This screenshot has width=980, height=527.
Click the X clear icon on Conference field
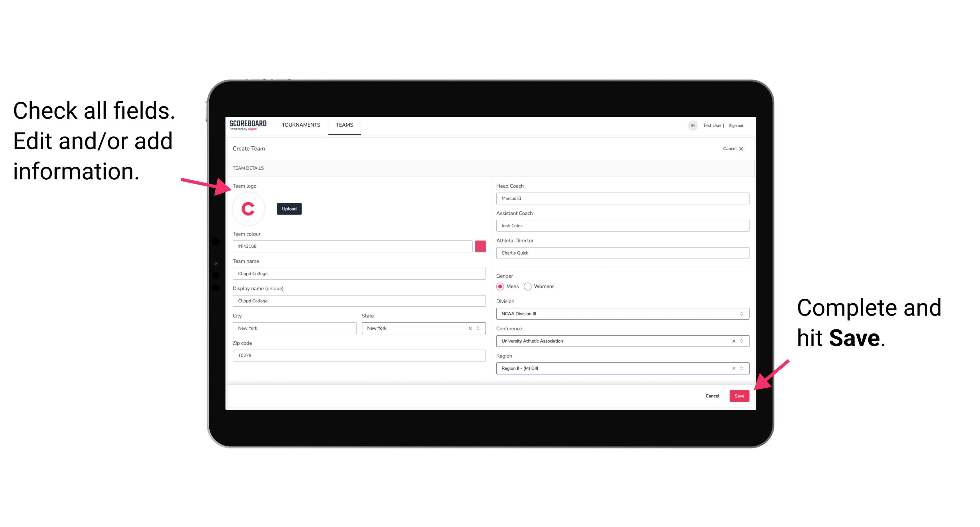pyautogui.click(x=733, y=341)
